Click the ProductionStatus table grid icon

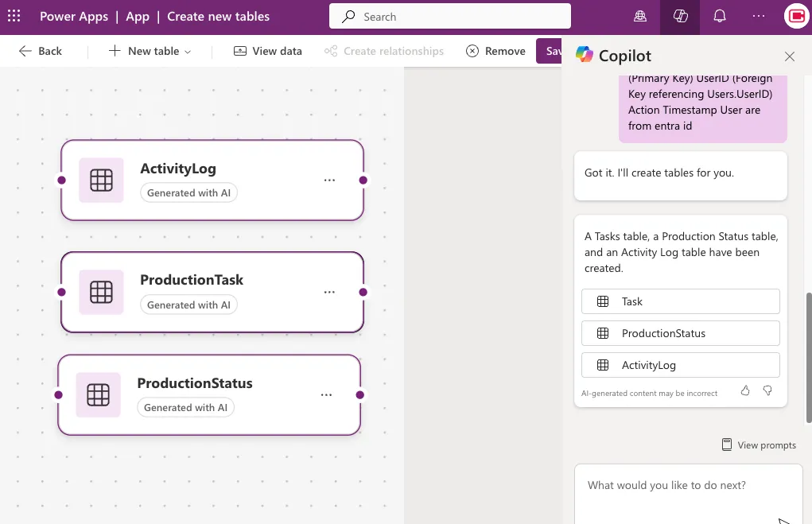tap(98, 395)
